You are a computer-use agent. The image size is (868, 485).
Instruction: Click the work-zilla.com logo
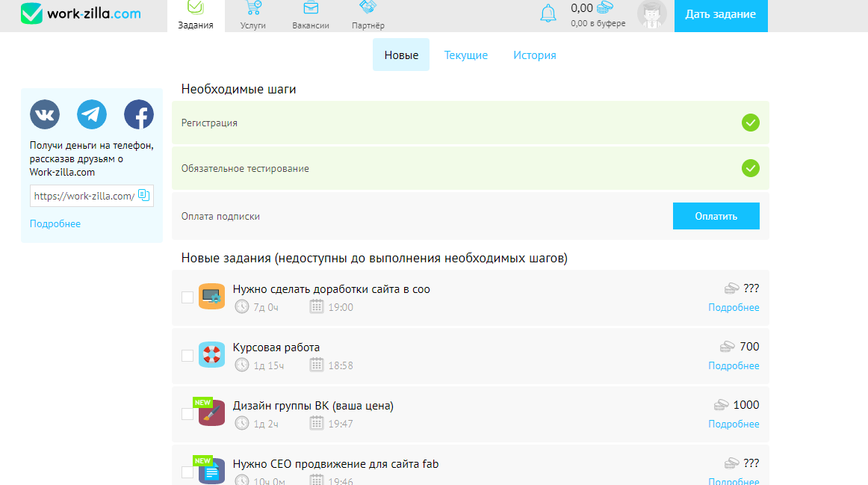click(x=81, y=14)
